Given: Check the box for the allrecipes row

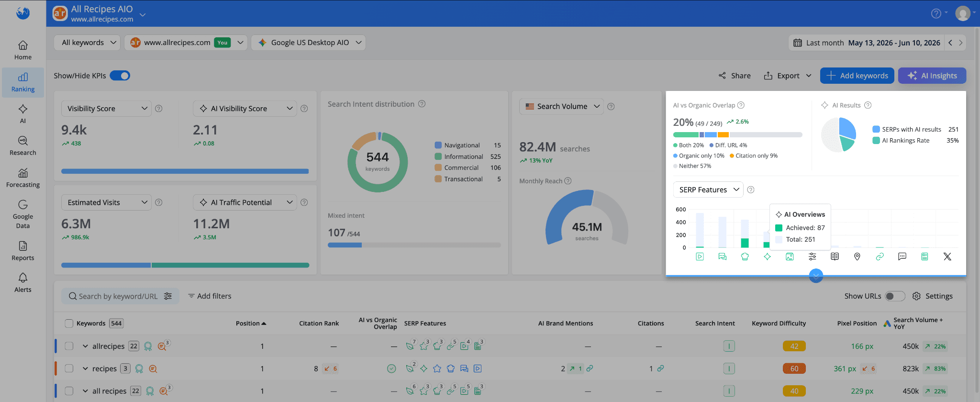Looking at the screenshot, I should [x=69, y=346].
